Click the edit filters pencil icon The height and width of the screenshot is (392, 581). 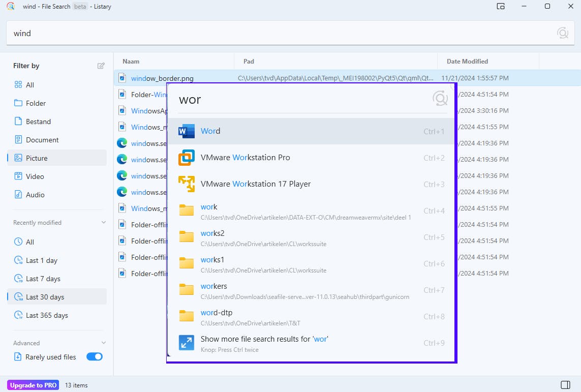(101, 66)
